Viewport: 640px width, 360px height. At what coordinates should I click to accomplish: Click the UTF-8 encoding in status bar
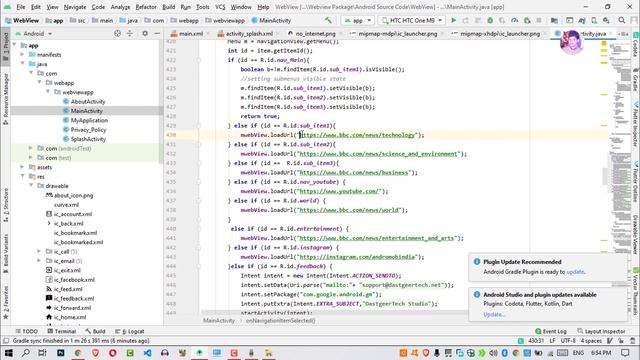pyautogui.click(x=568, y=341)
